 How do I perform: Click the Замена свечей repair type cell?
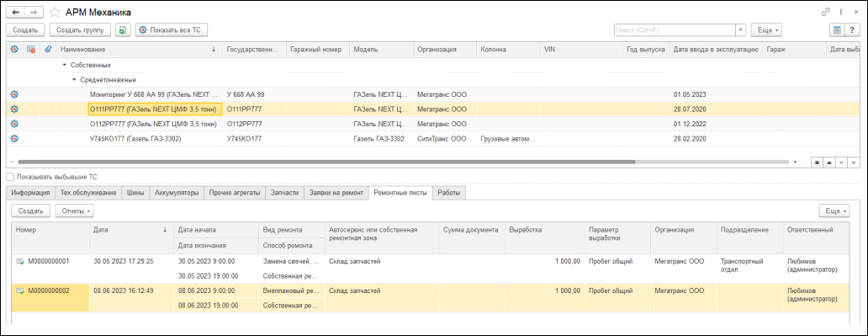(291, 261)
